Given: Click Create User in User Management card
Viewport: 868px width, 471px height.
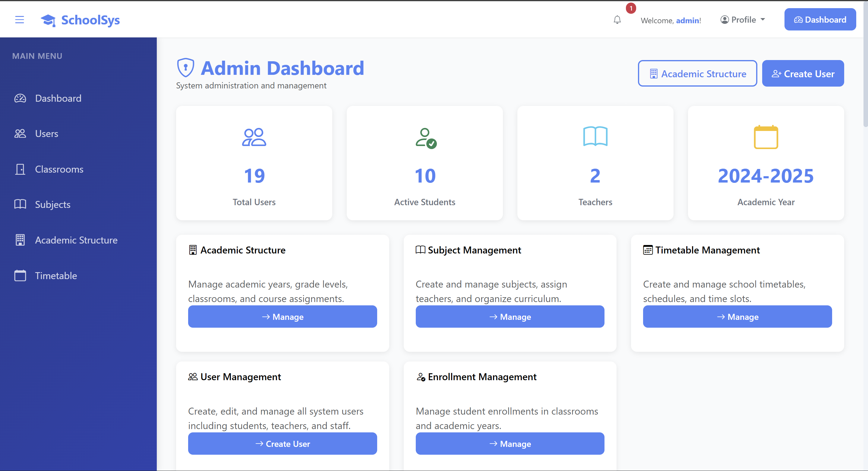Looking at the screenshot, I should [282, 444].
